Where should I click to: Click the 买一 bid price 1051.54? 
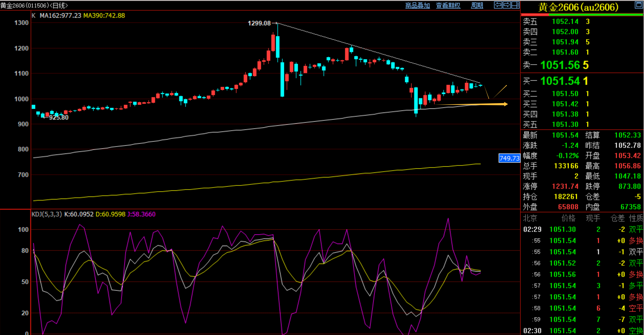pos(560,81)
